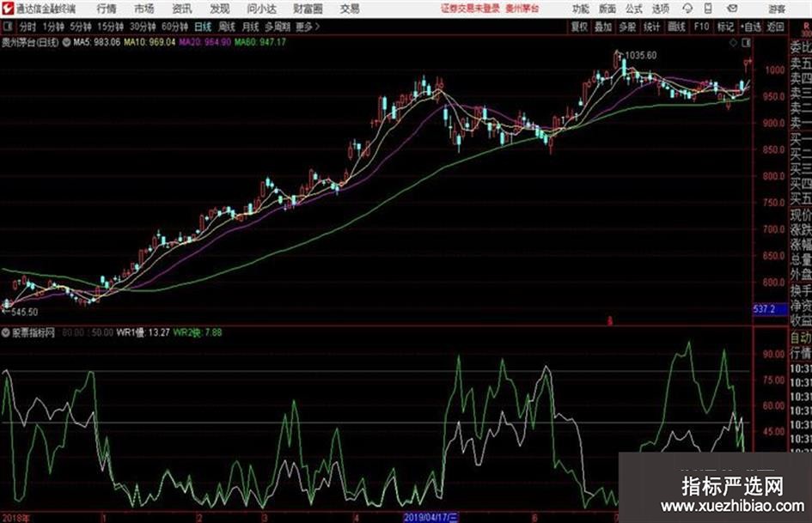Click the MA10: 969.04 value
This screenshot has height=523, width=812.
(x=150, y=42)
